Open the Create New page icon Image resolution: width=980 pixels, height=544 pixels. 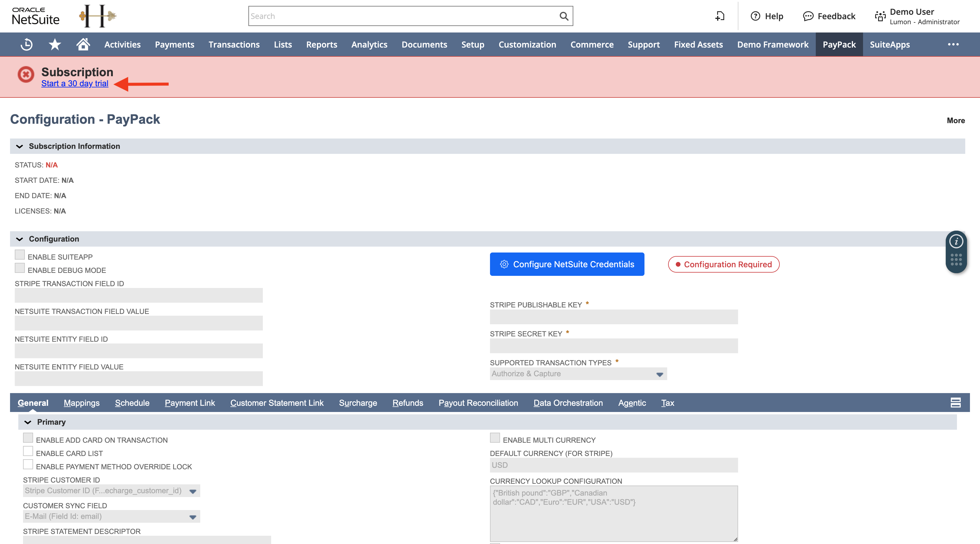(x=720, y=16)
